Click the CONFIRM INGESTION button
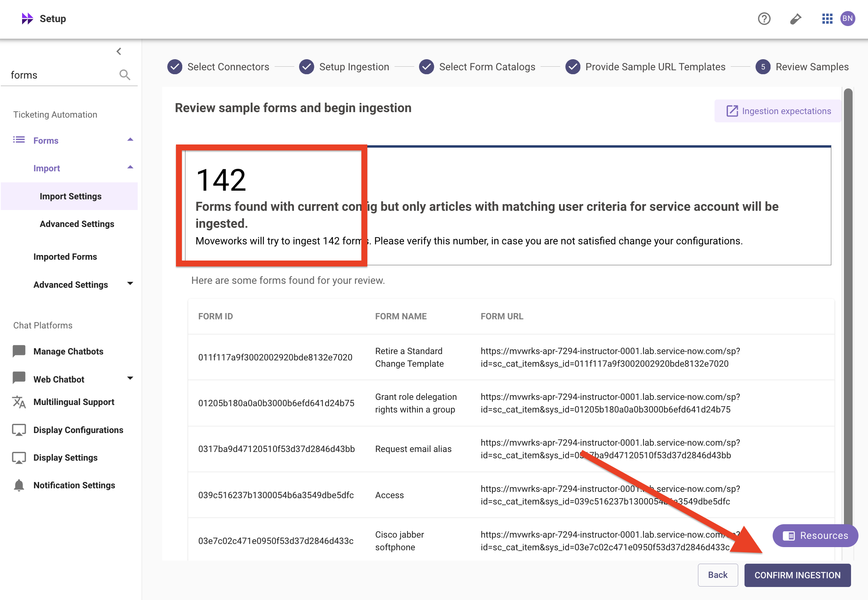The image size is (868, 600). 797,575
